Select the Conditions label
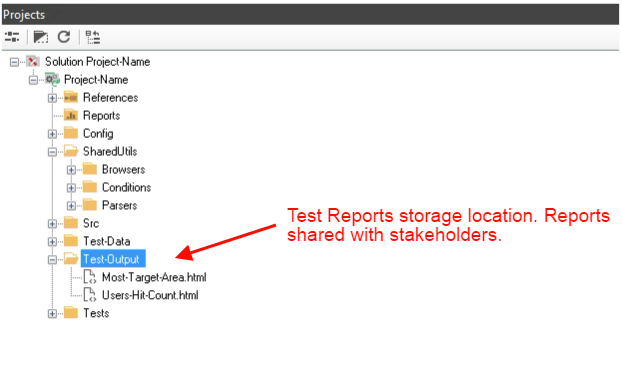 127,187
